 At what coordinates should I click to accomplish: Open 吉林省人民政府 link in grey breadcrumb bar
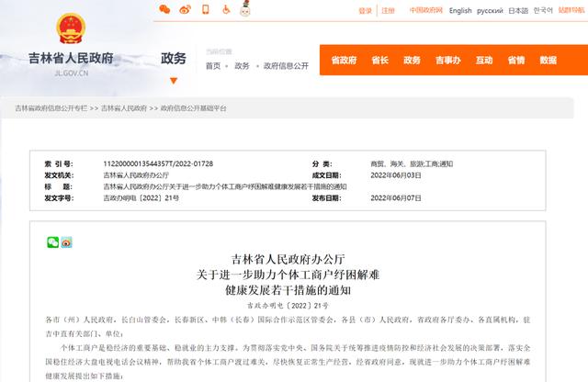[124, 108]
